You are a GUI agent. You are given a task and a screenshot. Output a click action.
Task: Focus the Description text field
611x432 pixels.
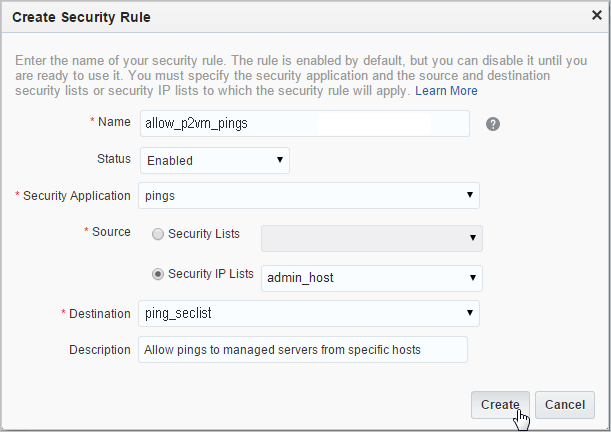click(x=303, y=350)
